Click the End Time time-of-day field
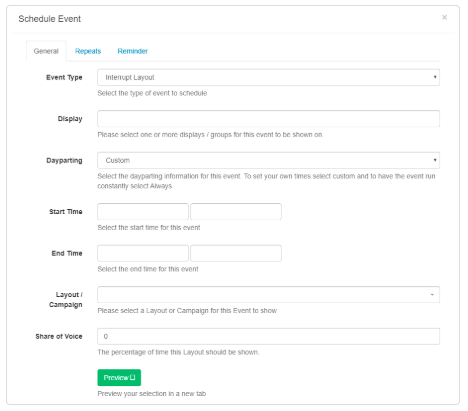The width and height of the screenshot is (468, 411). pyautogui.click(x=236, y=253)
